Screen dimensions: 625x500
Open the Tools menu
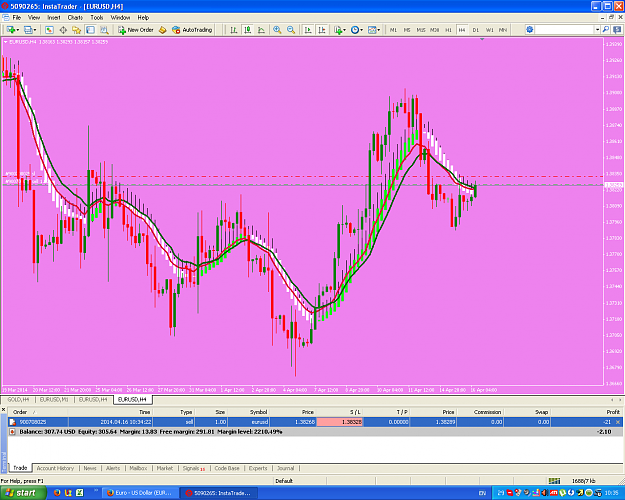coord(96,18)
